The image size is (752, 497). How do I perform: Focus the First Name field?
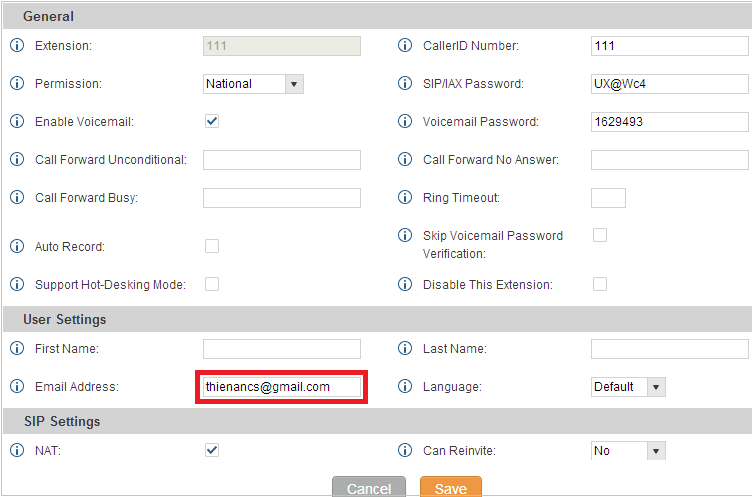[x=282, y=349]
